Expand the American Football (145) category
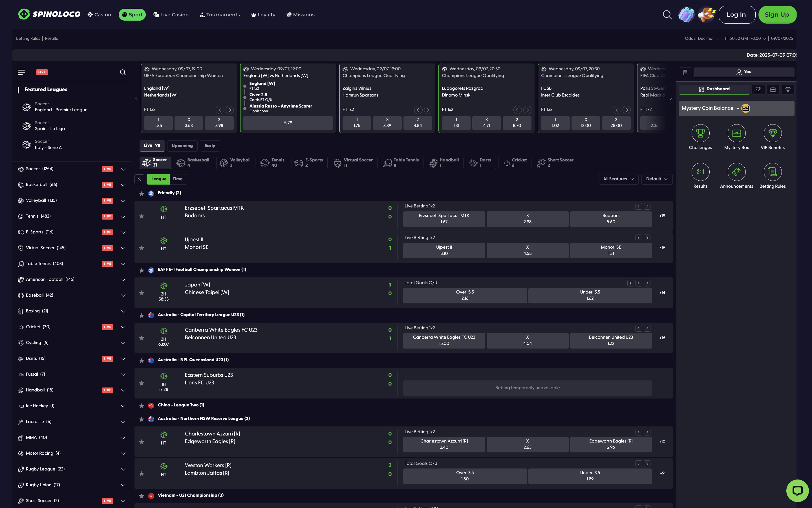812x508 pixels. (123, 280)
